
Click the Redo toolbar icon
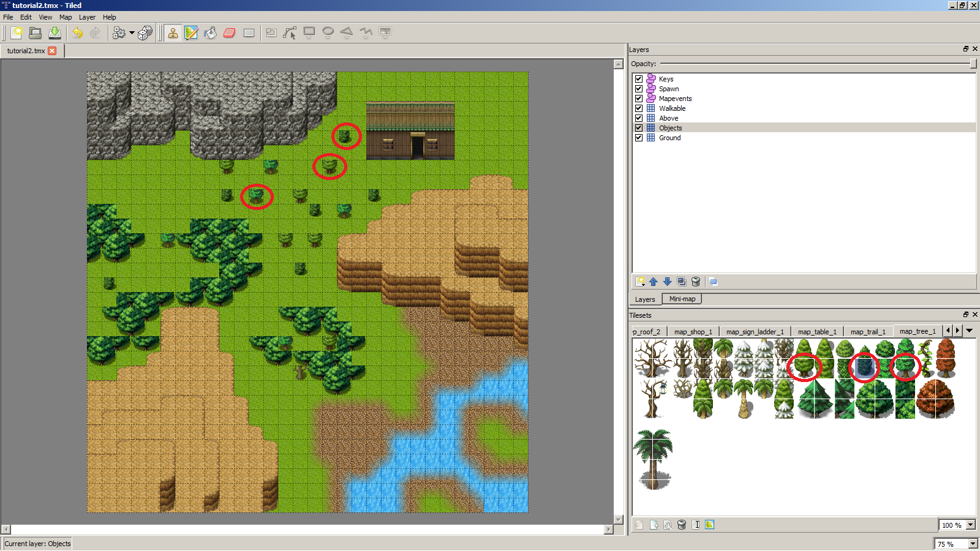tap(96, 33)
